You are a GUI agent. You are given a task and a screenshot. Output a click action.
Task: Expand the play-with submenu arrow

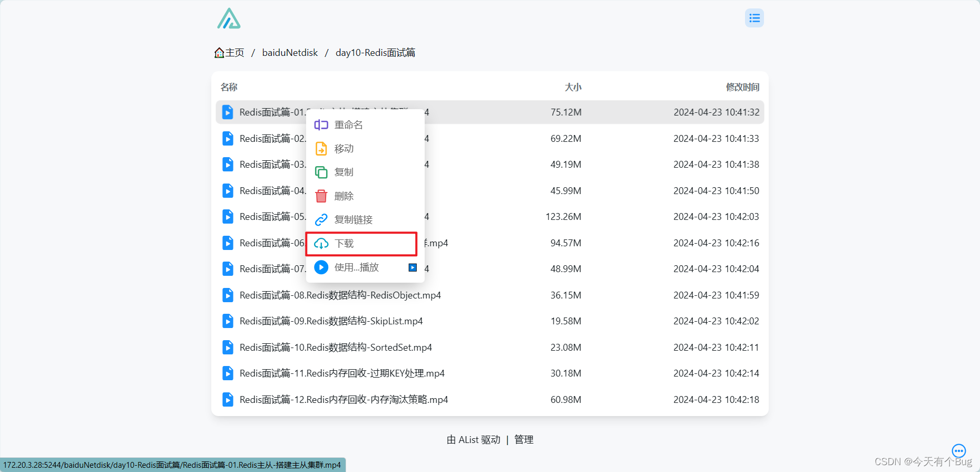pyautogui.click(x=413, y=267)
